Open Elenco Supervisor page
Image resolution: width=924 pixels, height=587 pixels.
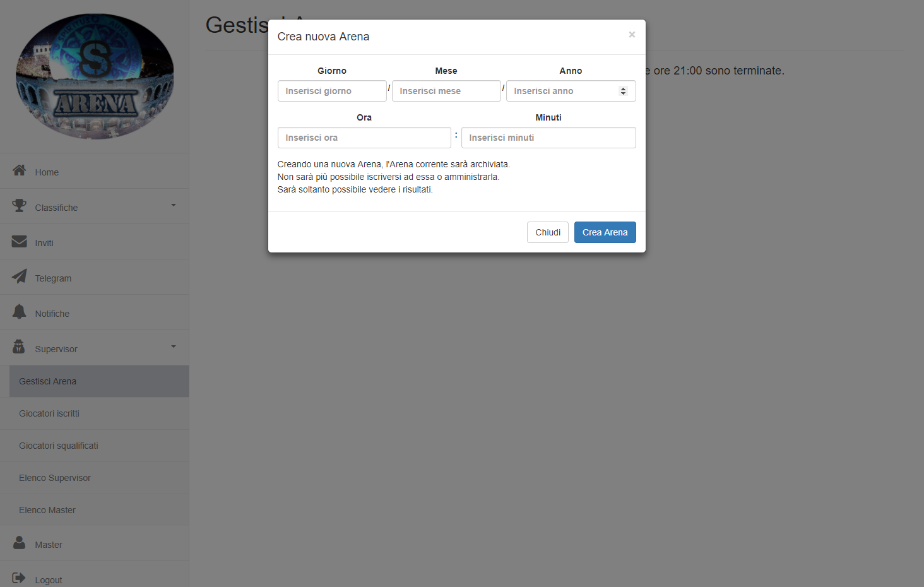(55, 478)
